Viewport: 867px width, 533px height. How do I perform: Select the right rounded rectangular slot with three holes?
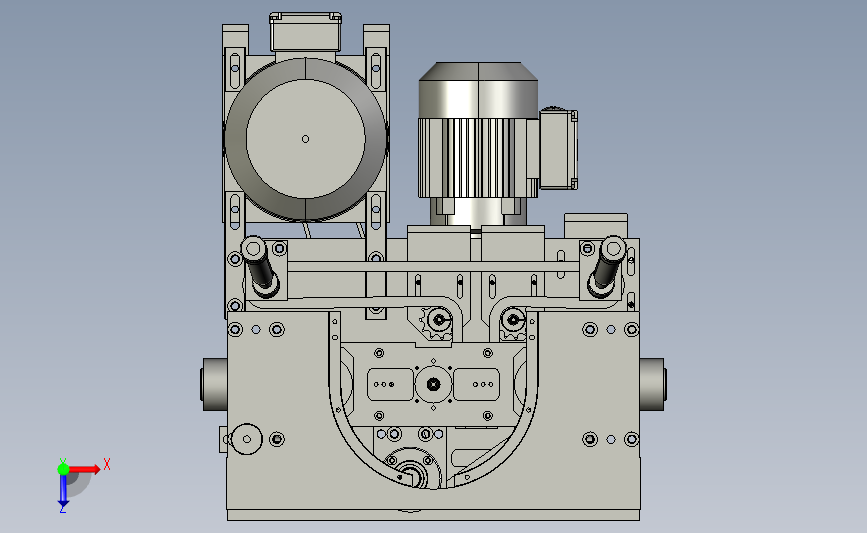477,384
